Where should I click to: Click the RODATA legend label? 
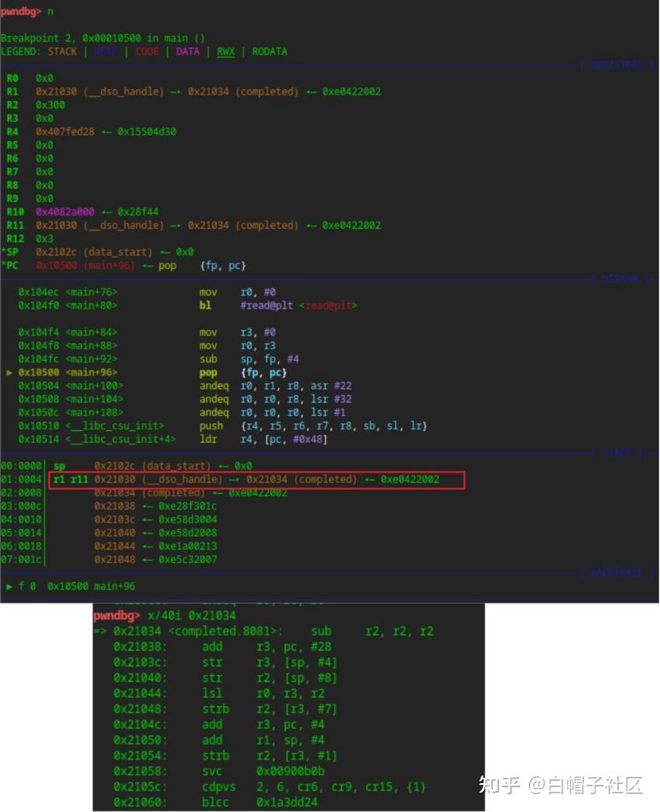(x=270, y=51)
